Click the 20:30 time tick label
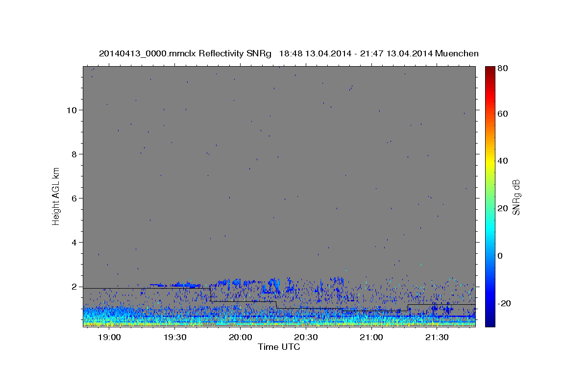588x392 pixels. 306,337
